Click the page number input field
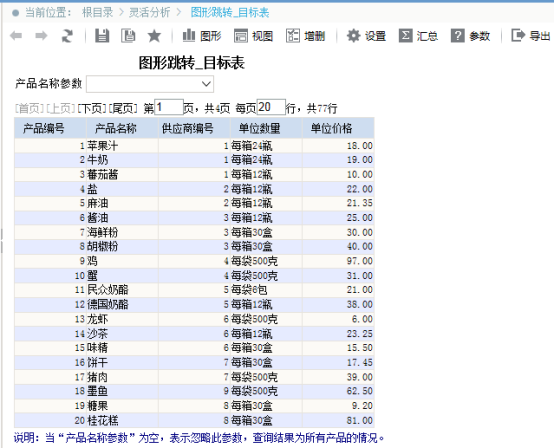This screenshot has width=554, height=448. (169, 107)
